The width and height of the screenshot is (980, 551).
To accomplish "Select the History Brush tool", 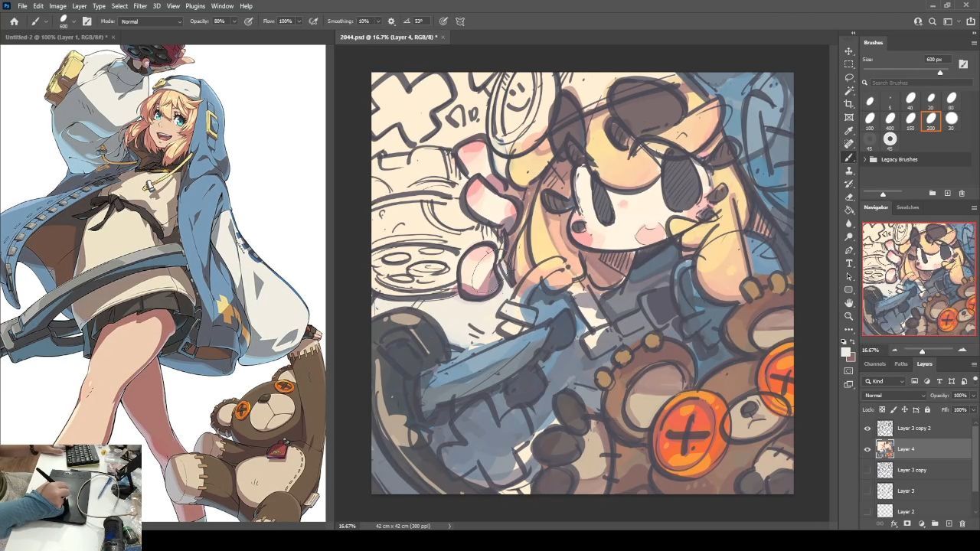I will [849, 184].
